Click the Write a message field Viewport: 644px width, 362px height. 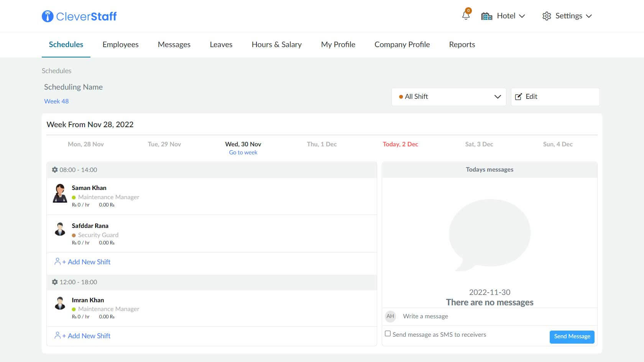(x=495, y=316)
